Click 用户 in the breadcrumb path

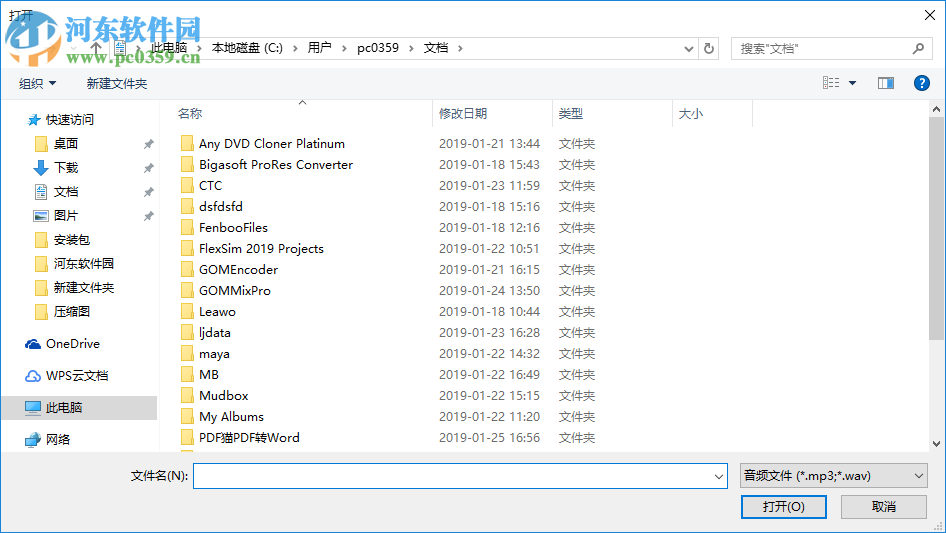(319, 48)
